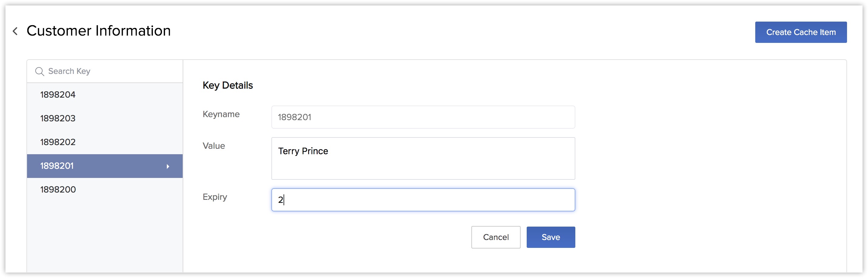Click the Key Details heading
This screenshot has width=868, height=278.
[228, 85]
